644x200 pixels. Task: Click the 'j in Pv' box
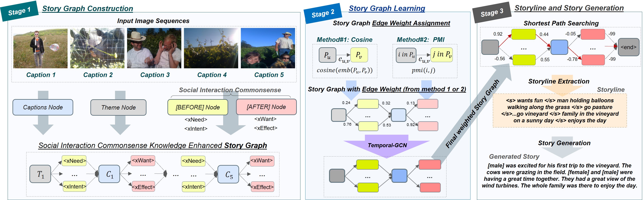click(442, 55)
